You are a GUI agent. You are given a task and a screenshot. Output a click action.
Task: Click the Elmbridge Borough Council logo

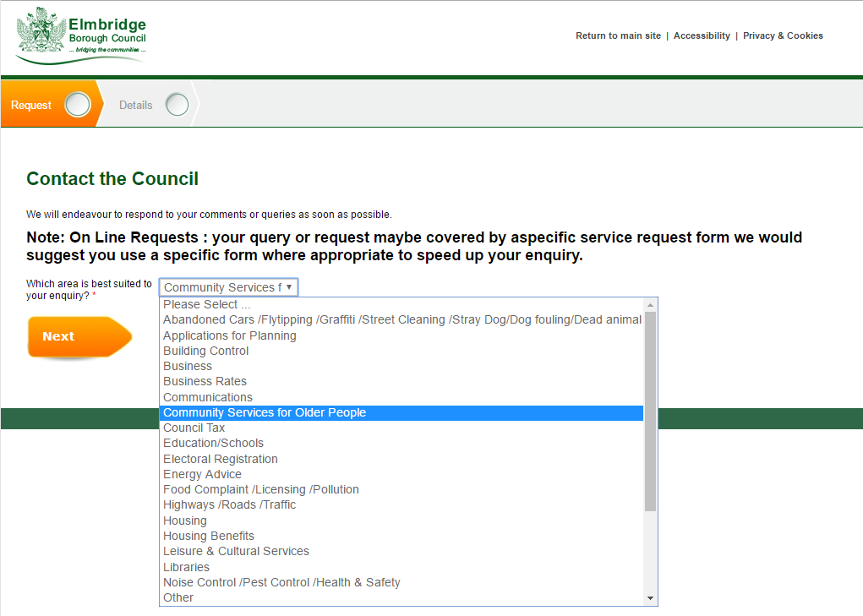[x=81, y=35]
